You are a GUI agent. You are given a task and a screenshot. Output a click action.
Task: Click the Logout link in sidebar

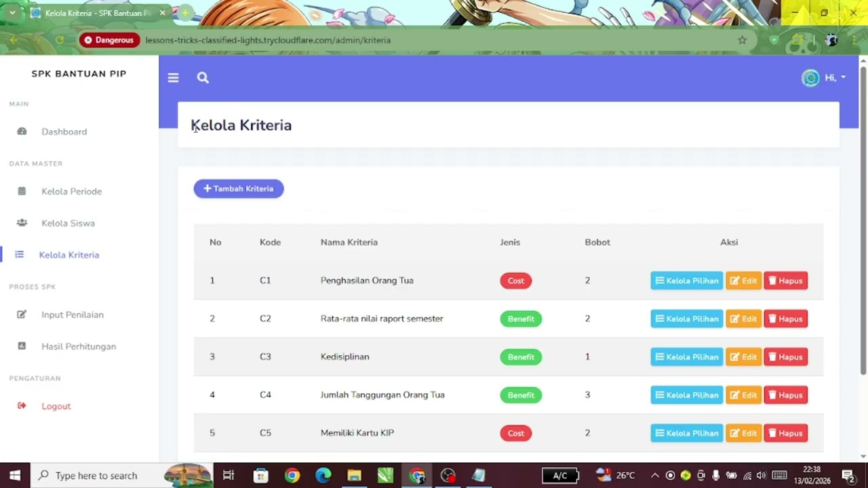56,406
